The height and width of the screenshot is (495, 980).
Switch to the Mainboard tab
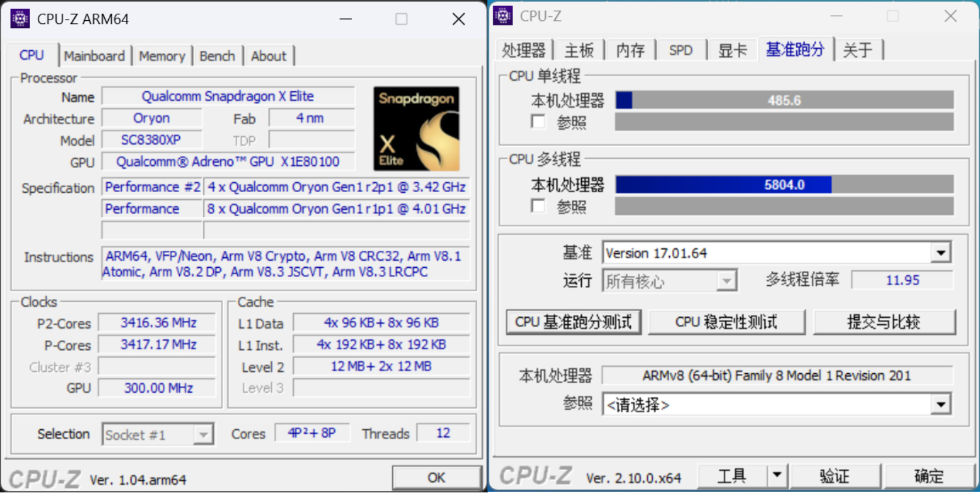[94, 56]
